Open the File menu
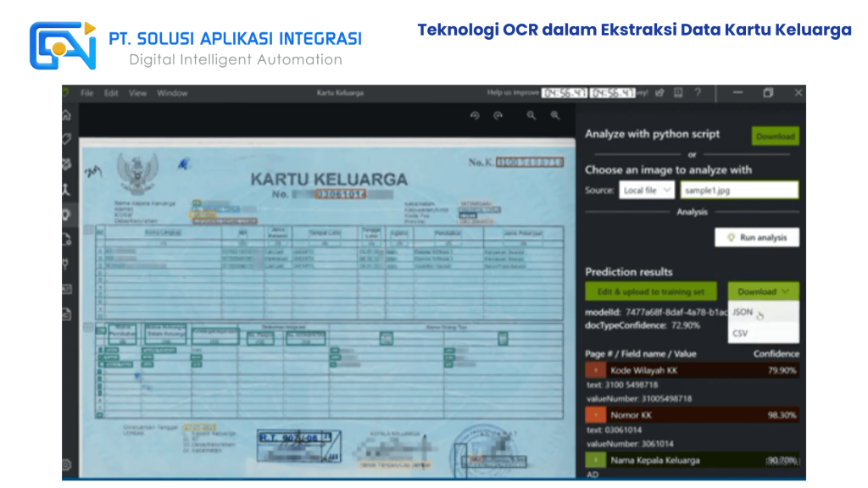The image size is (868, 488). (86, 93)
